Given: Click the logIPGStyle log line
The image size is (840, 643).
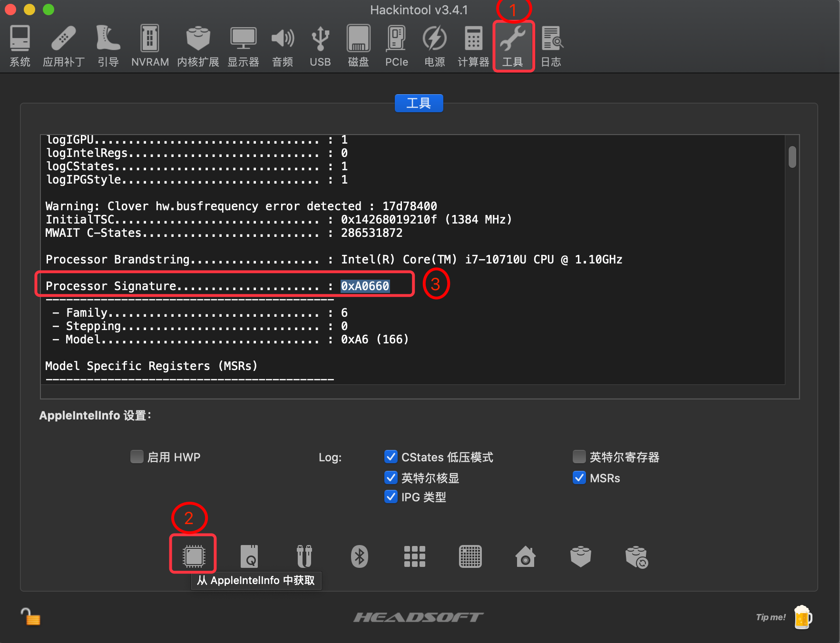Looking at the screenshot, I should [x=197, y=179].
